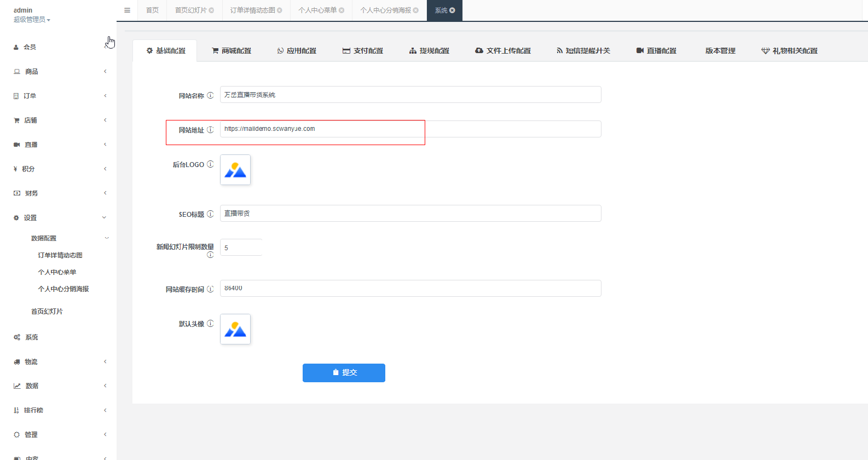Select the 短信提醒开关 settings tab
Screen dimensions: 868x460
[x=583, y=51]
